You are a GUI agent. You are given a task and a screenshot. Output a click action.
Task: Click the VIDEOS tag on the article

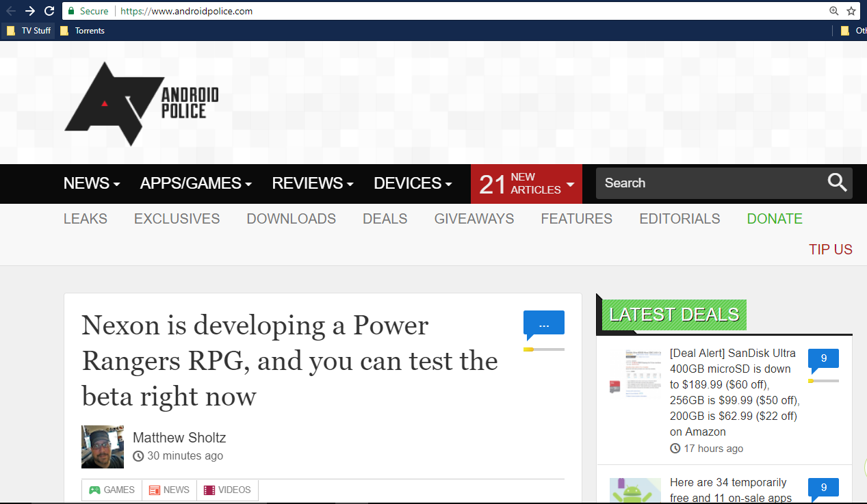(x=227, y=490)
